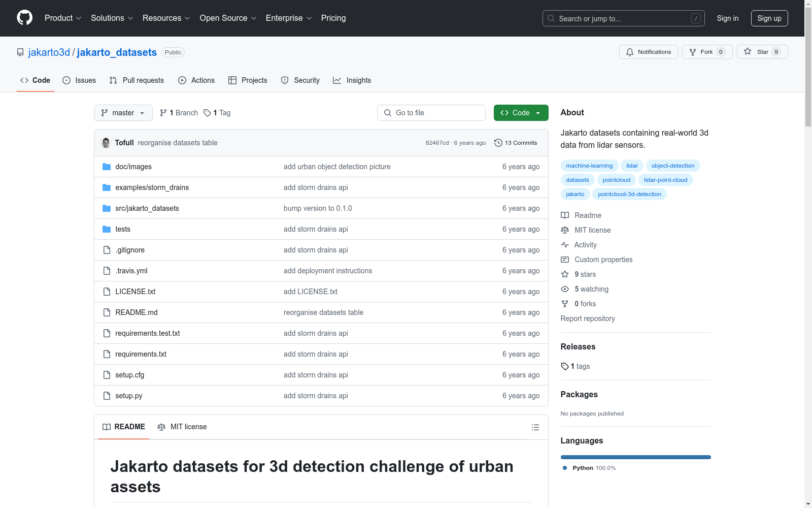
Task: Open the machine-learning topic tag
Action: (x=589, y=166)
